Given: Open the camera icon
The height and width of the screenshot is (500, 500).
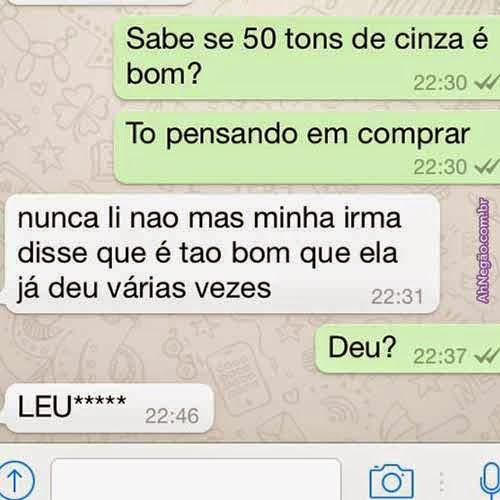Looking at the screenshot, I should [x=392, y=481].
